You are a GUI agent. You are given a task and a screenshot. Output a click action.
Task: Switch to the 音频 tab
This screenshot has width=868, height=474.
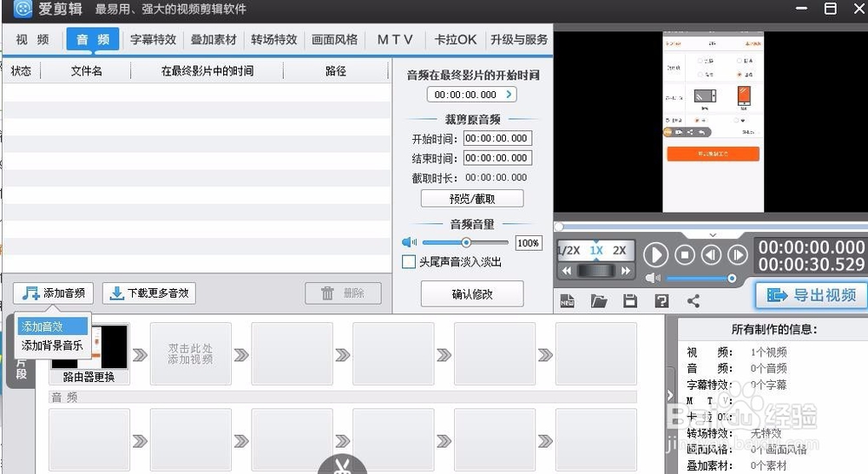[x=93, y=39]
